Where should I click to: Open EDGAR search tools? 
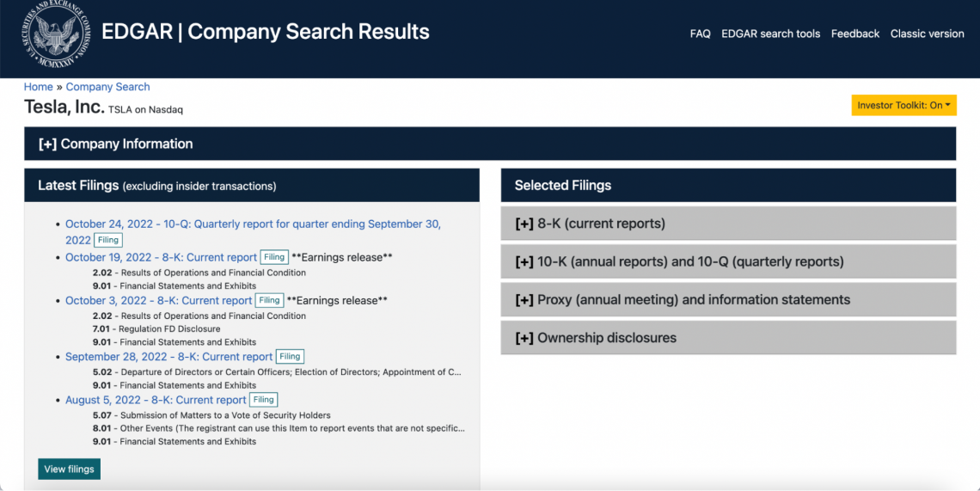tap(770, 34)
